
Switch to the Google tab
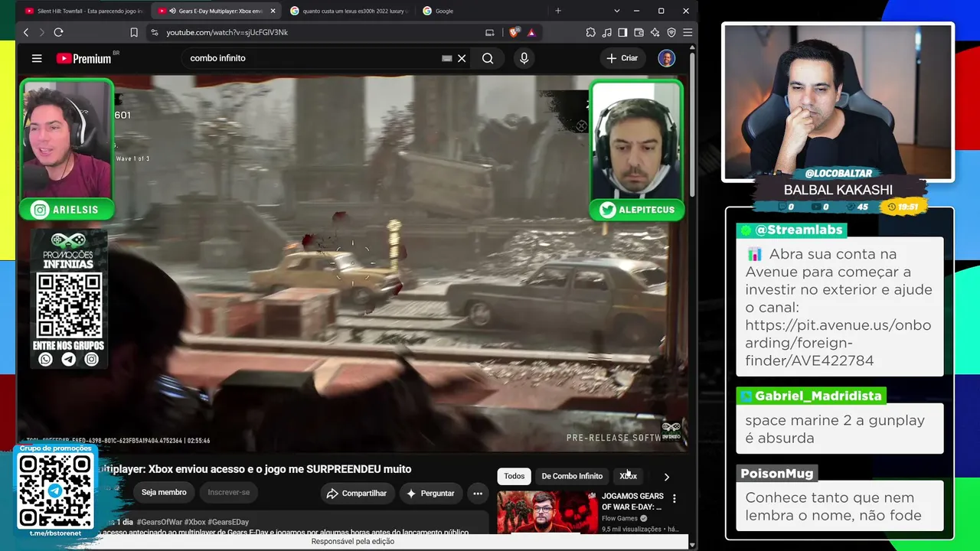click(x=482, y=11)
